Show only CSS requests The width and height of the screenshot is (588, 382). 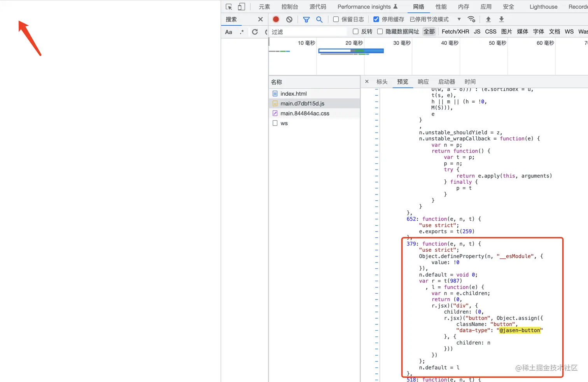(x=491, y=32)
